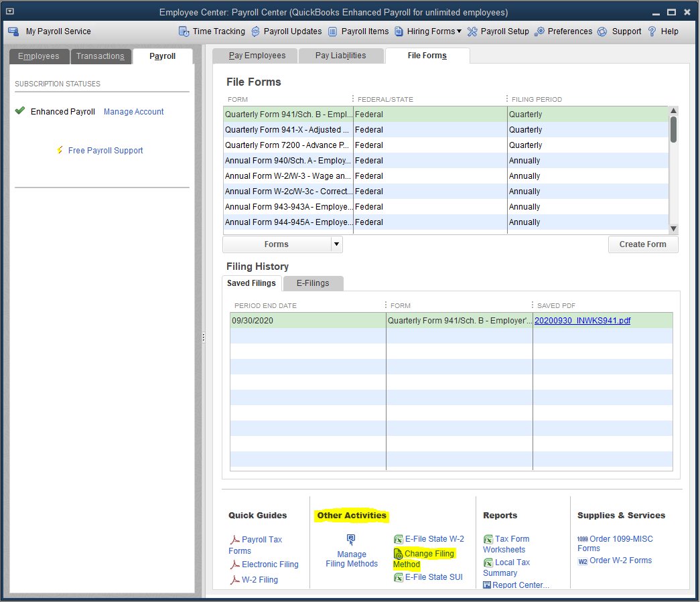Click the Payroll Items list icon
Viewport: 700px width, 602px height.
tap(333, 31)
